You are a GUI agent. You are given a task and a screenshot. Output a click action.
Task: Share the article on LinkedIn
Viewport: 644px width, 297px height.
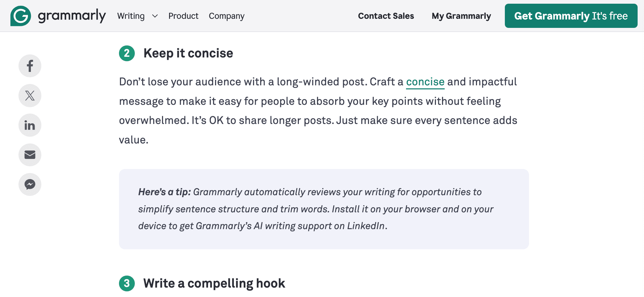[30, 125]
